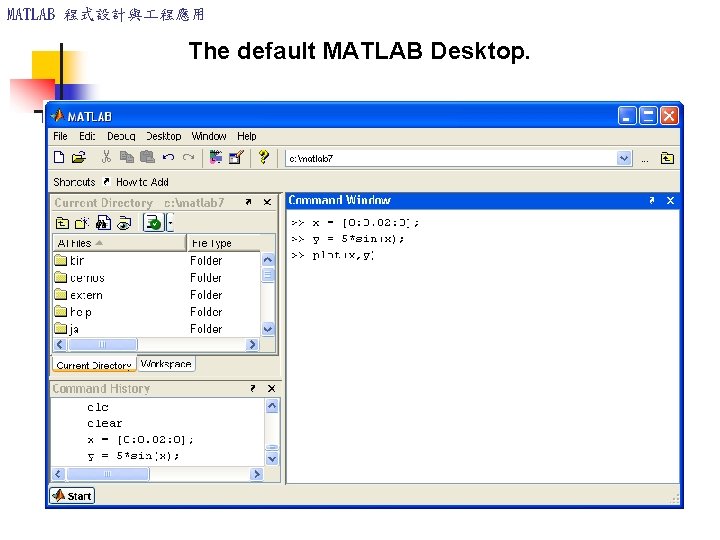Click the Paste clipboard icon
This screenshot has height=540, width=720.
[x=147, y=157]
